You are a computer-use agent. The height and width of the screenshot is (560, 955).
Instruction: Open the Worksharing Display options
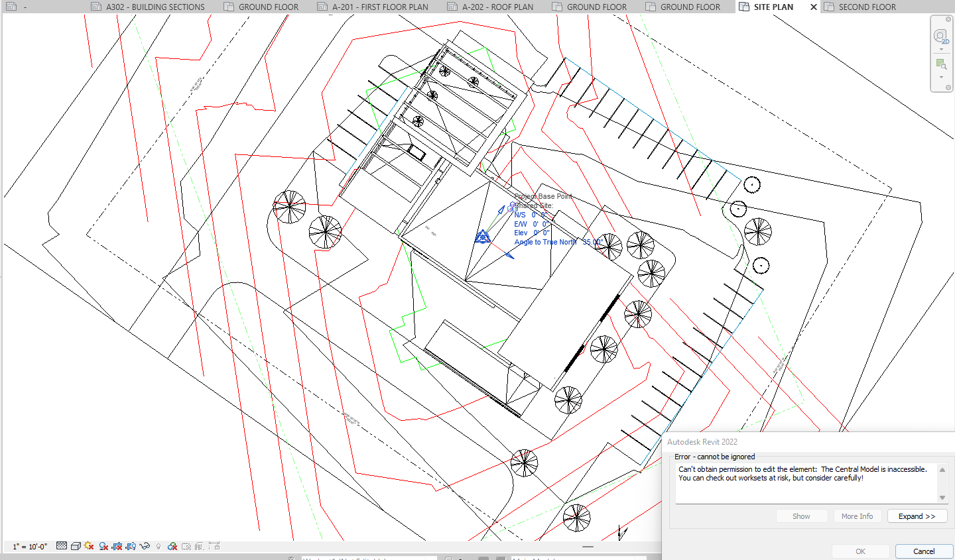(172, 546)
